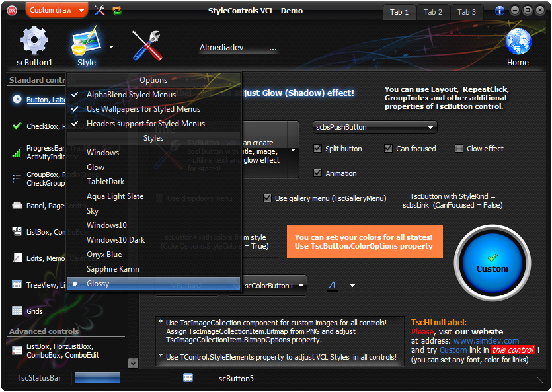The height and width of the screenshot is (392, 552).
Task: Select the Sky style
Action: click(x=153, y=211)
